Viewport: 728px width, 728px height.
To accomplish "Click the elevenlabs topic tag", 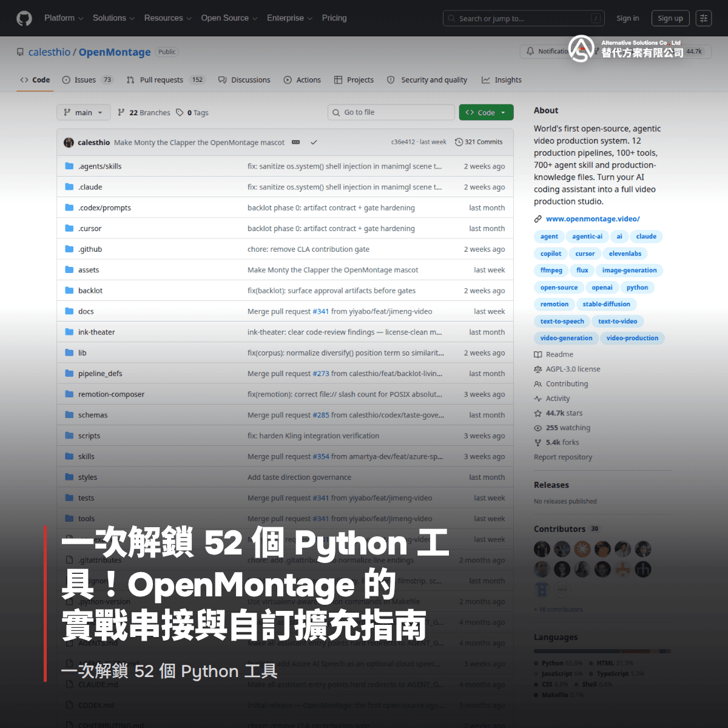I will [x=625, y=254].
